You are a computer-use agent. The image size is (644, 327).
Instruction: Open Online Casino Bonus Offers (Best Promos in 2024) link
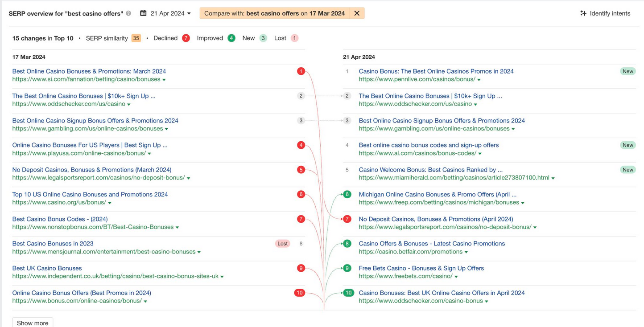(x=82, y=293)
